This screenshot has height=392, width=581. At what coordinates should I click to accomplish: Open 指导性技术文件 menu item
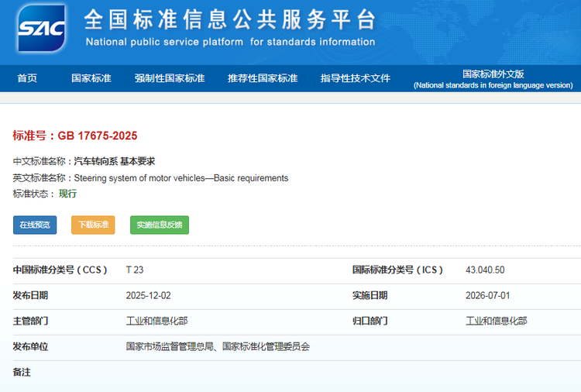[x=356, y=78]
